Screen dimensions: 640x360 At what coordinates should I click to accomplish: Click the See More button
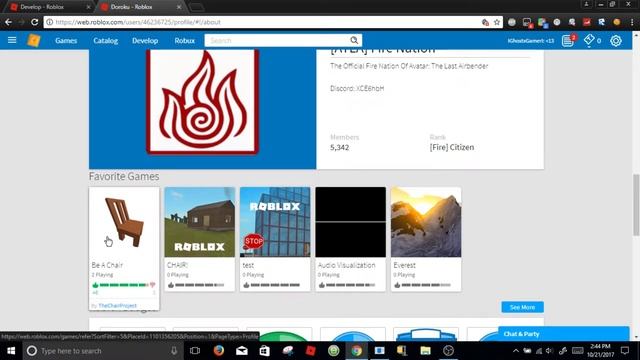[522, 307]
